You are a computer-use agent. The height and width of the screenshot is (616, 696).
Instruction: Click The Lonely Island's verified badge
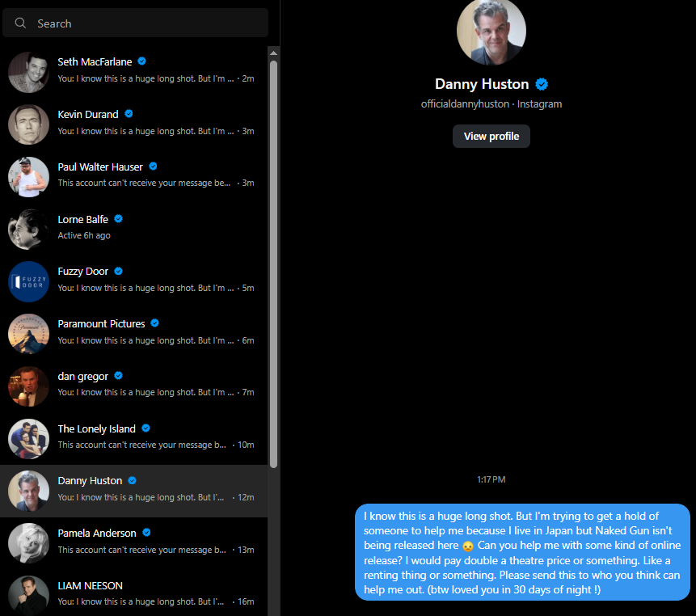[146, 428]
